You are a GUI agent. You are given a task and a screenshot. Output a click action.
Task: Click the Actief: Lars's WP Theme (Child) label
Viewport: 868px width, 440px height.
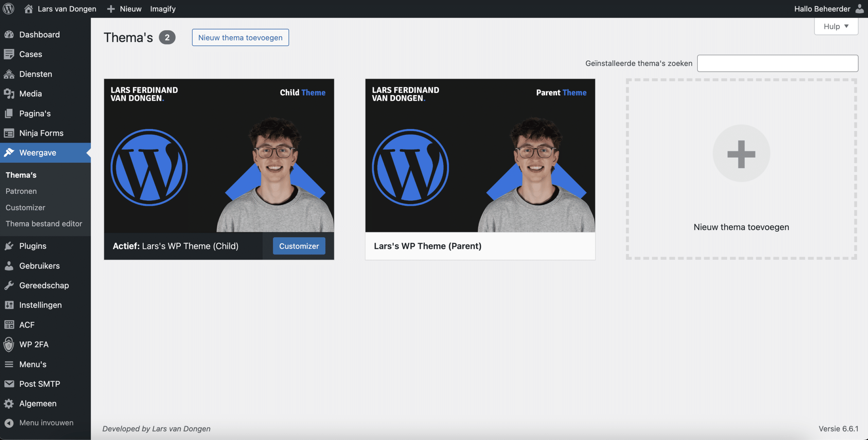(x=176, y=246)
